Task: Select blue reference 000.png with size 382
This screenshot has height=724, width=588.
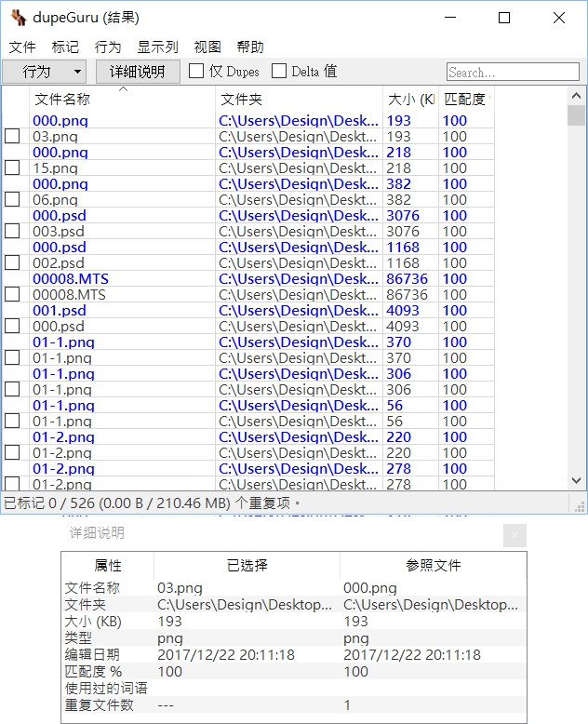Action: click(x=60, y=183)
